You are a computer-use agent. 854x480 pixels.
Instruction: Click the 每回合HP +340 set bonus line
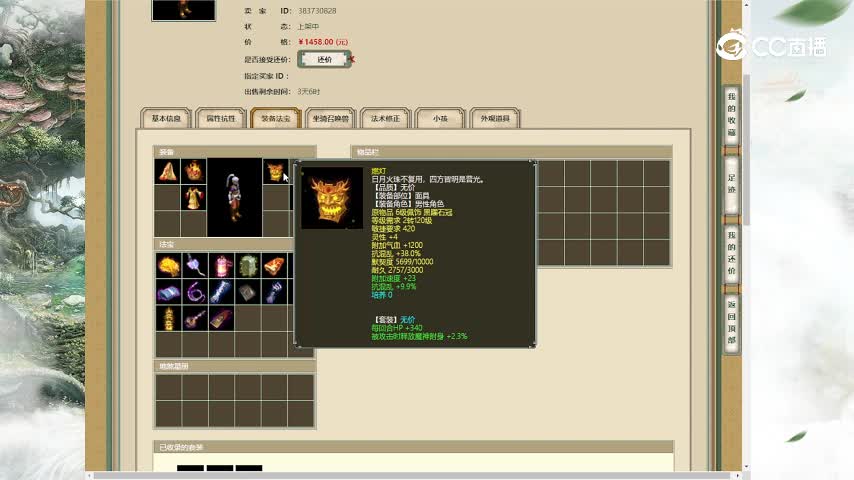pyautogui.click(x=397, y=328)
